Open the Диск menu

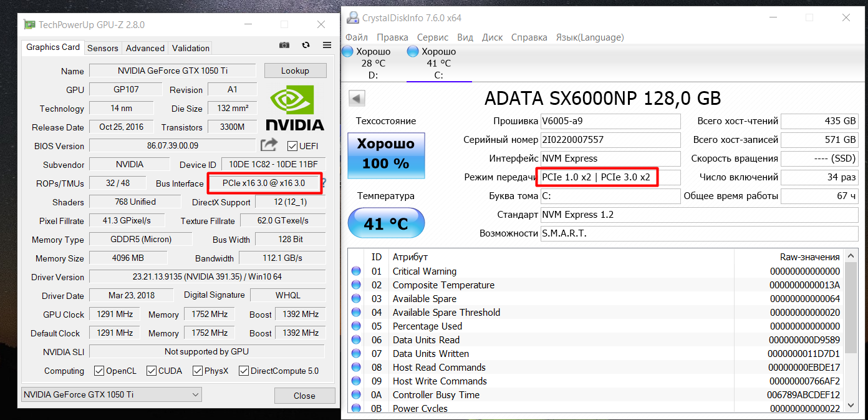coord(493,37)
